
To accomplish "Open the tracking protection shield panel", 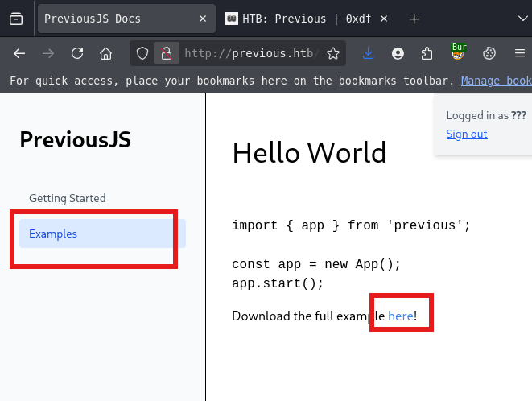I will pyautogui.click(x=142, y=53).
